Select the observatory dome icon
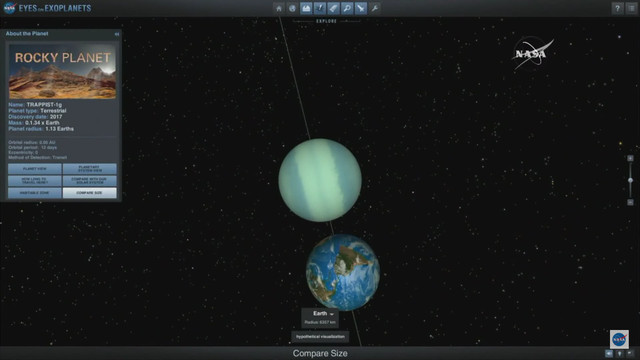 click(306, 8)
